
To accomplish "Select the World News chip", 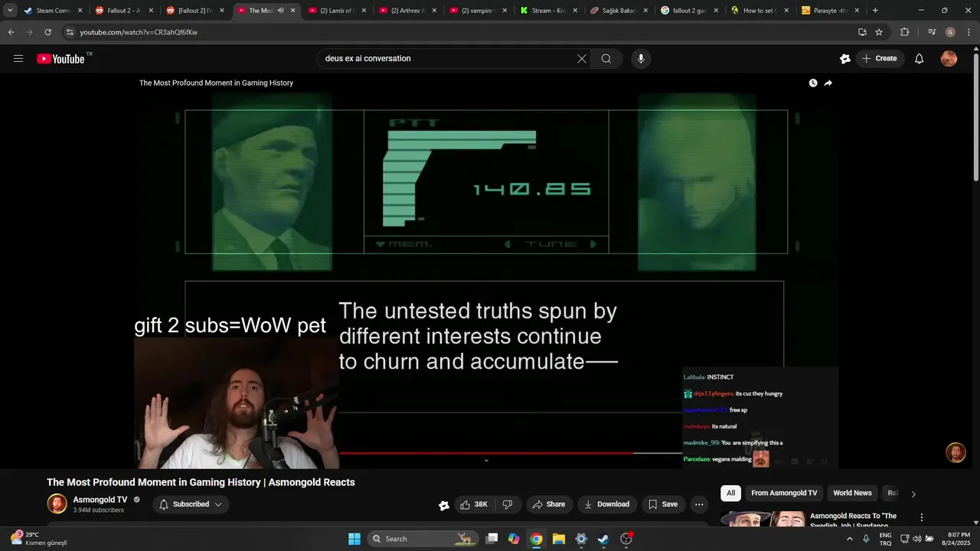I will pos(852,493).
